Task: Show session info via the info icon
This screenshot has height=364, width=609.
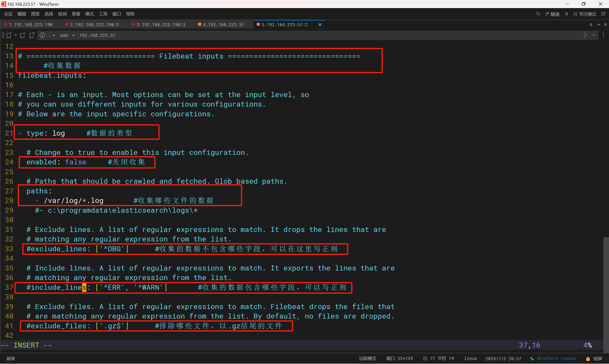Action: tap(42, 35)
